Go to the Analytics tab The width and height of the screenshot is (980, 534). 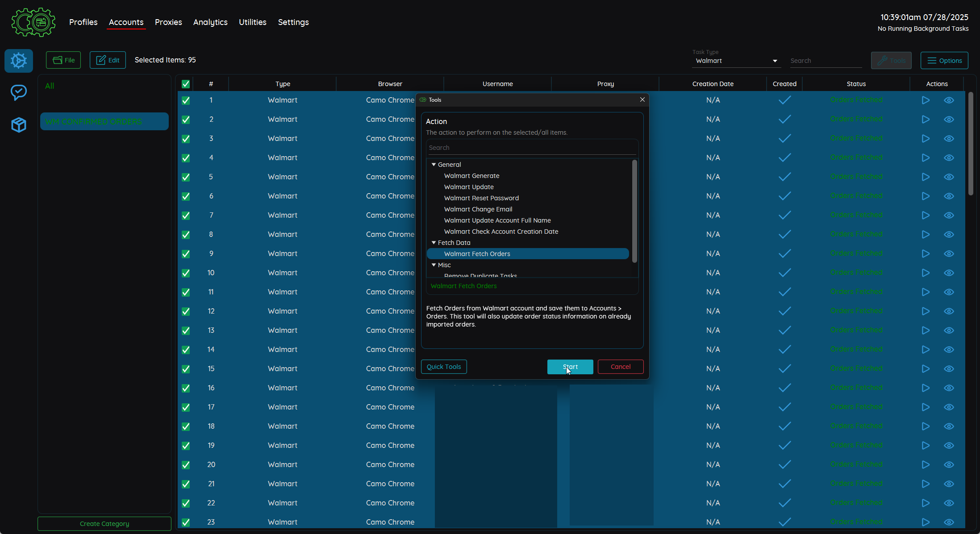(x=210, y=22)
